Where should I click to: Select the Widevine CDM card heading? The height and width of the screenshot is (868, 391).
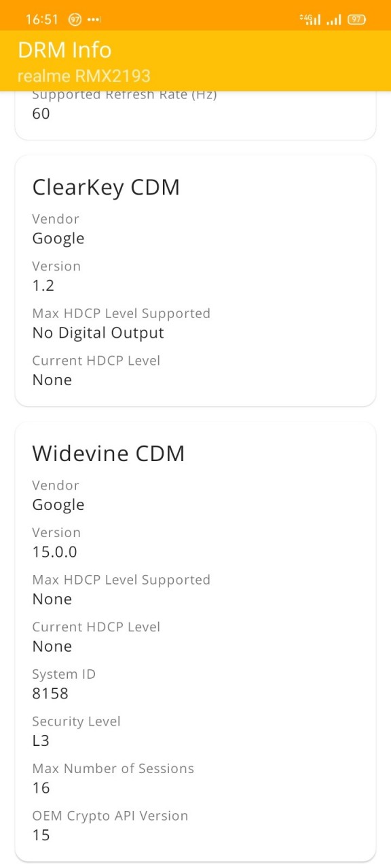pos(109,453)
